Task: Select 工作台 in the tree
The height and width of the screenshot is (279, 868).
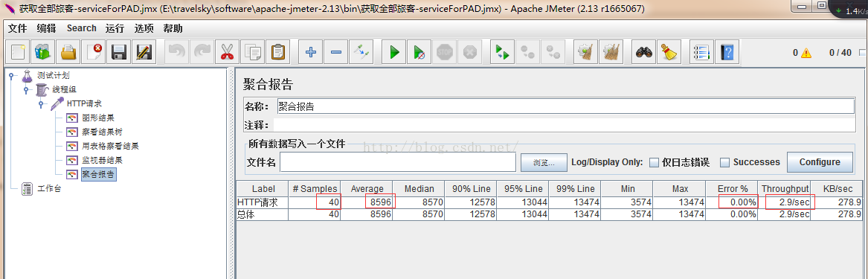Action: tap(48, 189)
